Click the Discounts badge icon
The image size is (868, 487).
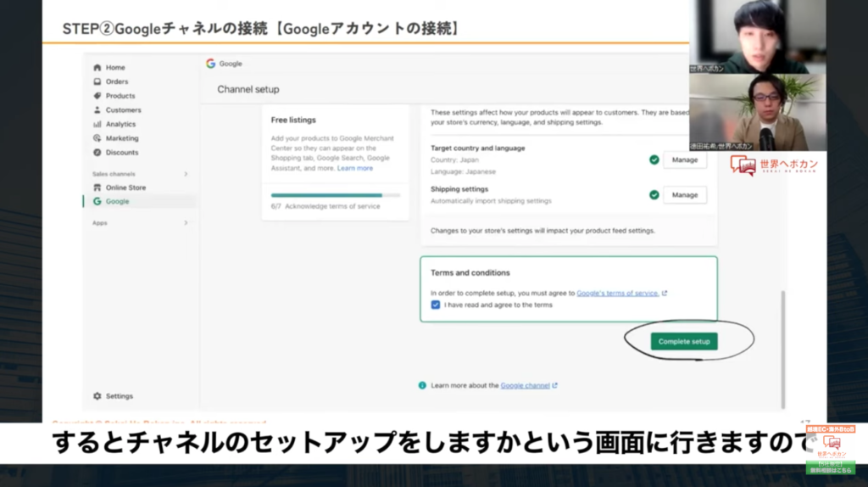97,153
